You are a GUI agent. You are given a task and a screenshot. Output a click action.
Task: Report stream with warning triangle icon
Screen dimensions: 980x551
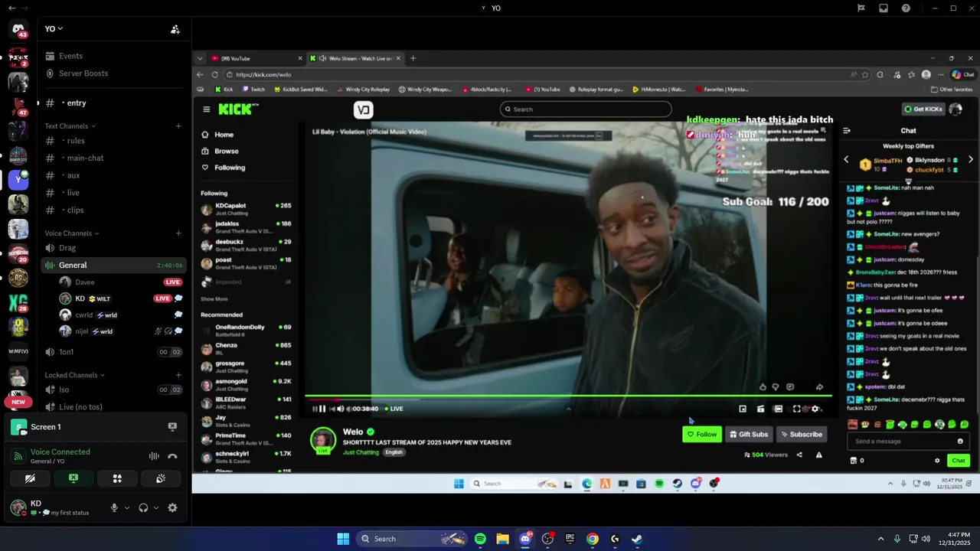pos(819,455)
